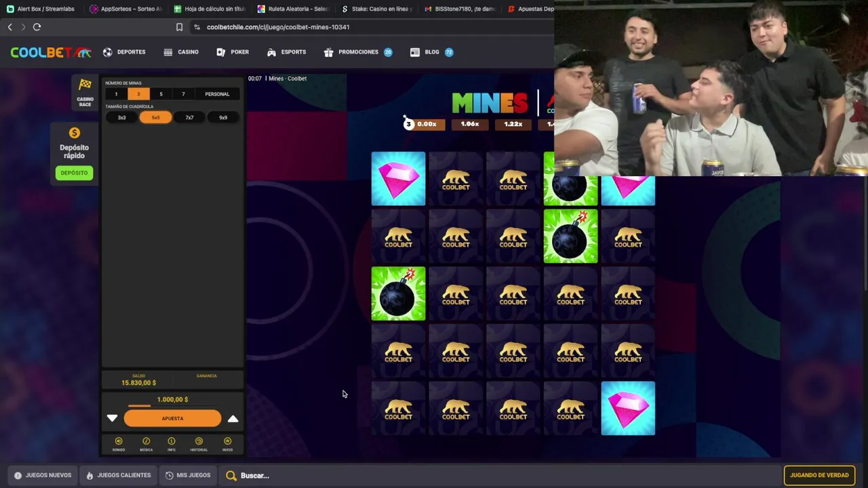Click the orange Apuesta bet button
Image resolution: width=868 pixels, height=488 pixels.
pos(172,418)
